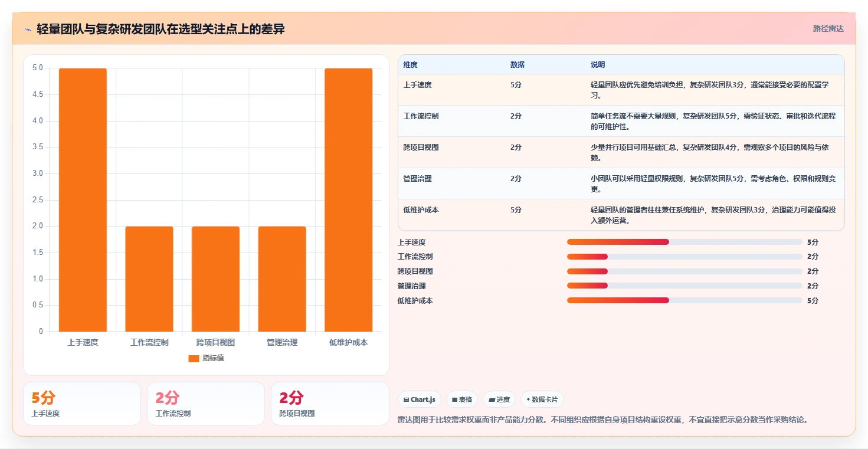
Task: Toggle the 指标值 legend entry
Action: (x=206, y=358)
